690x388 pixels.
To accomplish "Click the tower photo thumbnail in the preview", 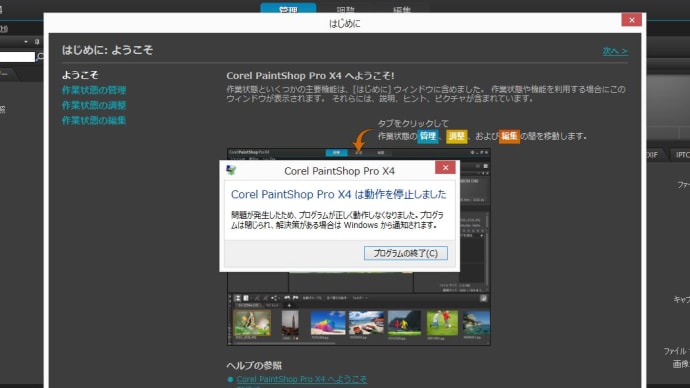I will pos(290,323).
